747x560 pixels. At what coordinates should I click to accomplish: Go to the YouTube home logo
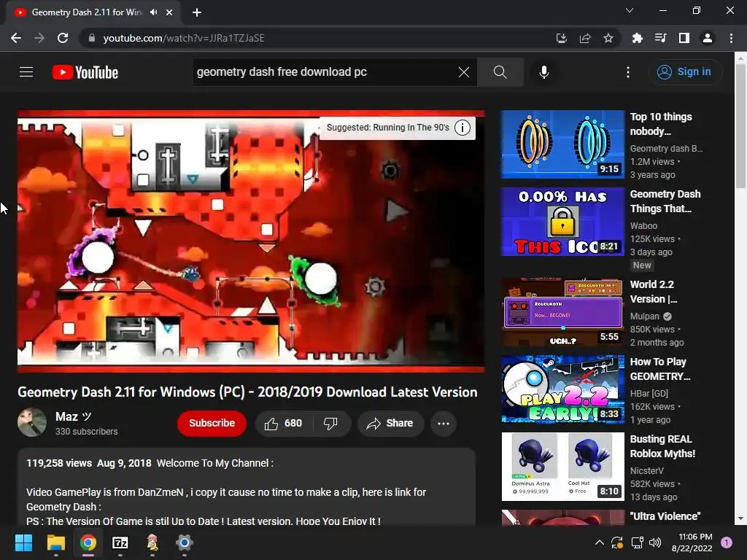pyautogui.click(x=85, y=72)
